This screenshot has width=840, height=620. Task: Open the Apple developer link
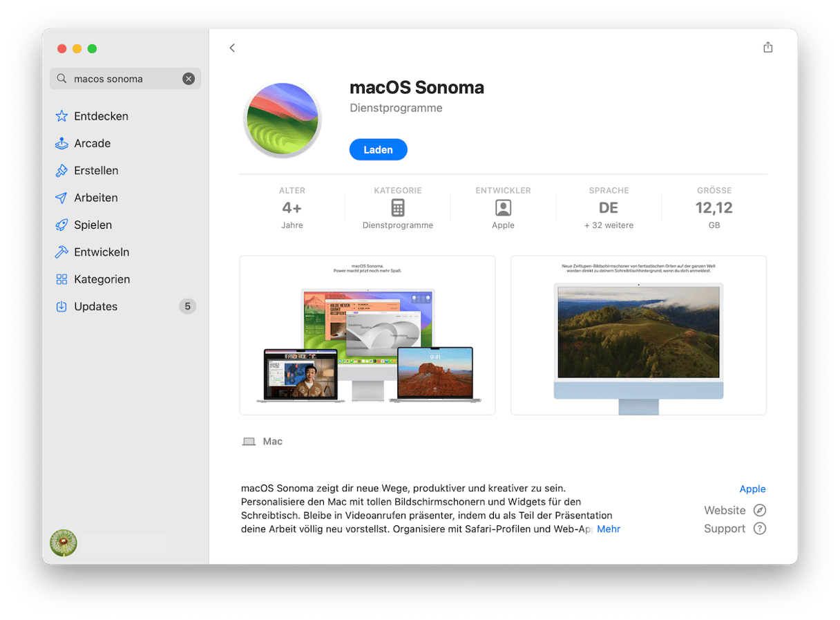pos(752,489)
